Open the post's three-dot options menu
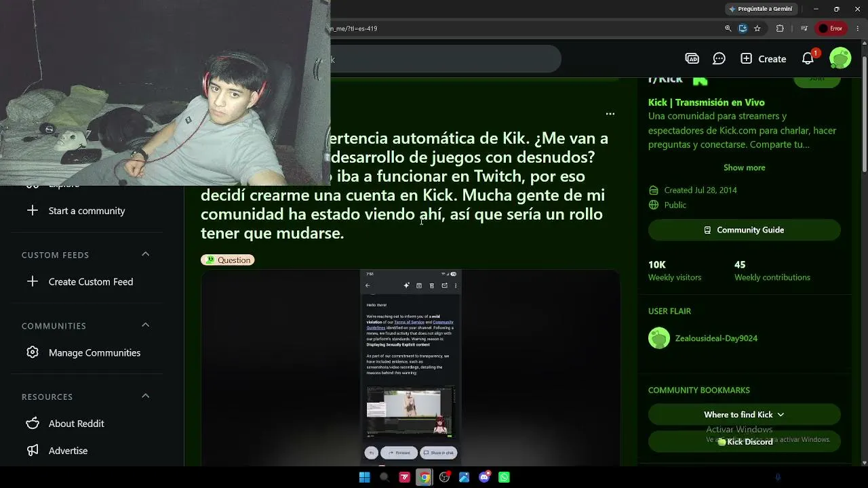Screen dimensions: 868x488 [610, 114]
